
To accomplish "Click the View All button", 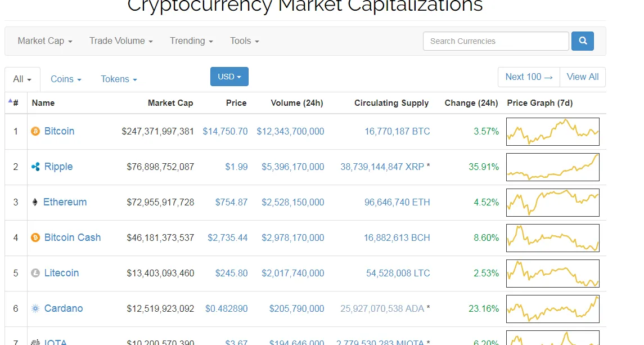I will (582, 77).
